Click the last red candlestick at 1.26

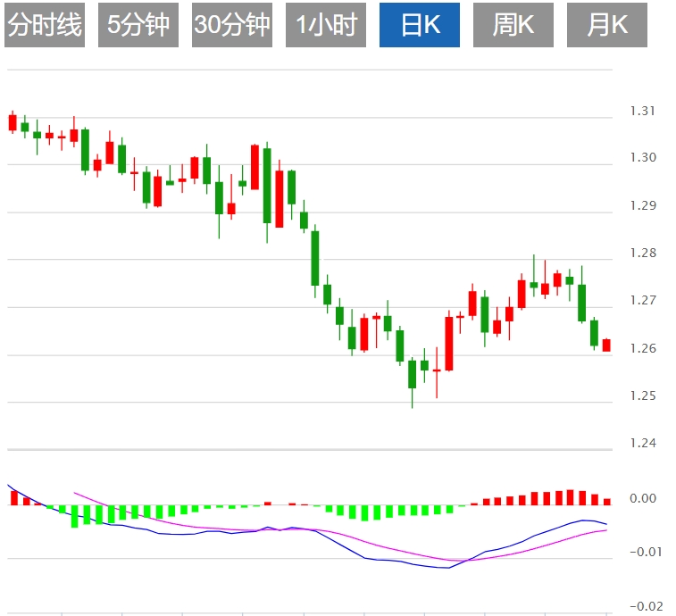(606, 345)
